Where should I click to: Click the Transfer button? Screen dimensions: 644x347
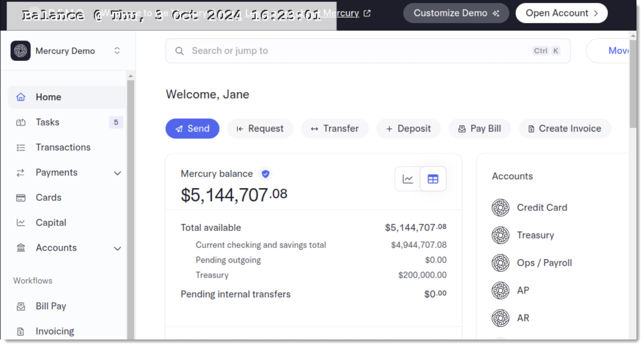point(335,129)
